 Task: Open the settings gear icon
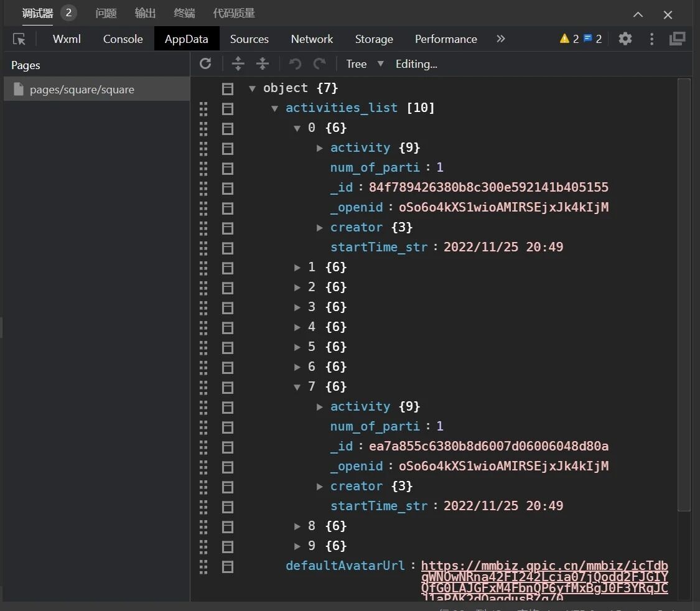coord(625,39)
